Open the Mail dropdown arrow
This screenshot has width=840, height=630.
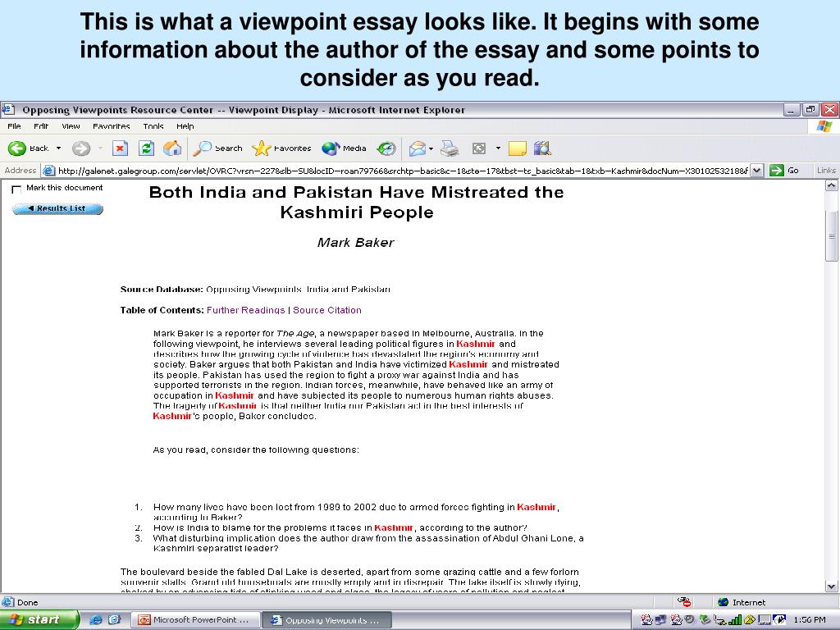431,148
